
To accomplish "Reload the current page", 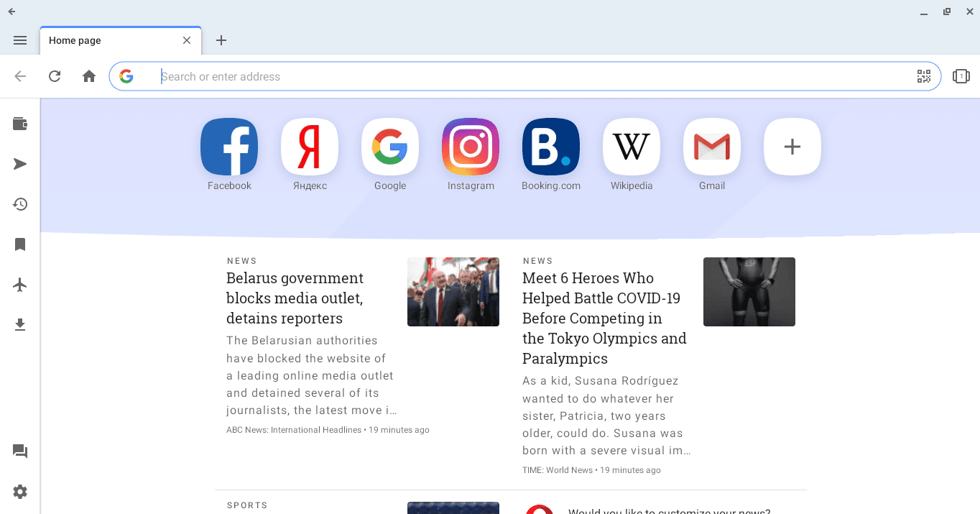I will click(x=55, y=76).
